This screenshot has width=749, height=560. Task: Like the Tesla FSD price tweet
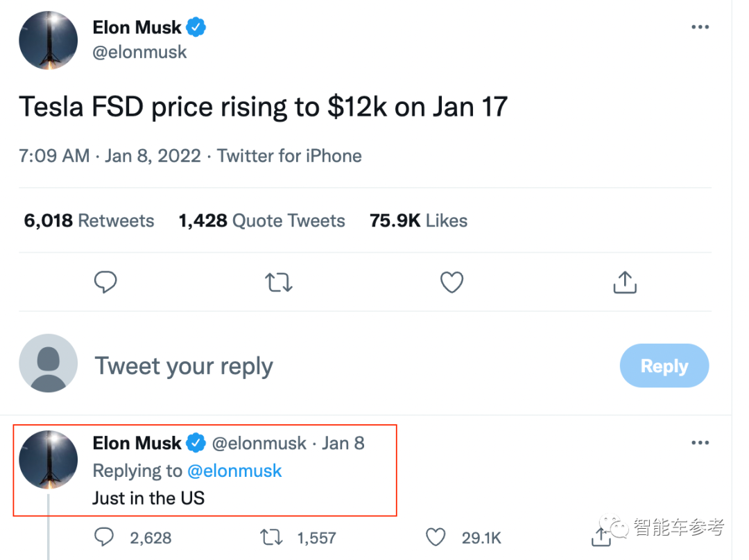[x=451, y=282]
